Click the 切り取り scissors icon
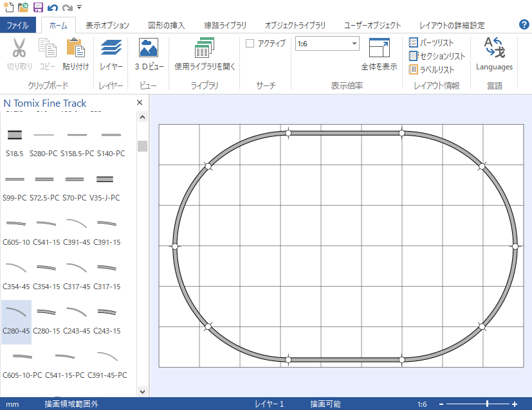532x410 pixels. [19, 48]
